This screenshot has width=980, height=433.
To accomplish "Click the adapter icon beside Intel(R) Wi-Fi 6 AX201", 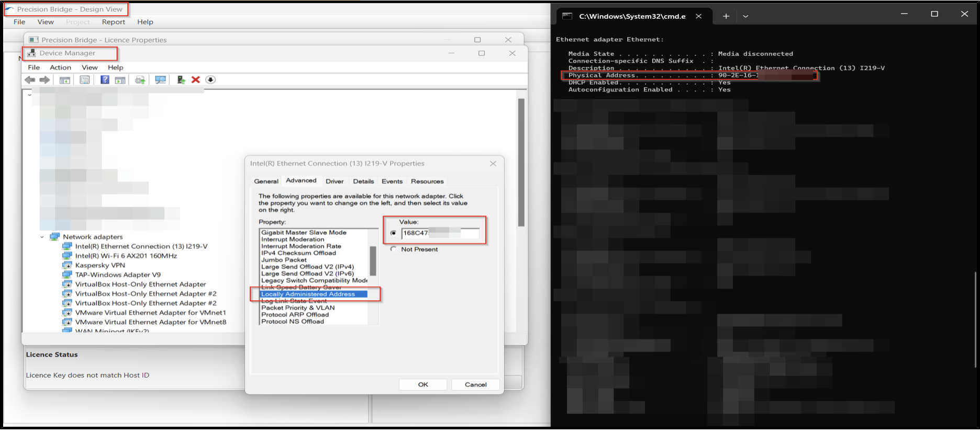I will click(x=67, y=256).
